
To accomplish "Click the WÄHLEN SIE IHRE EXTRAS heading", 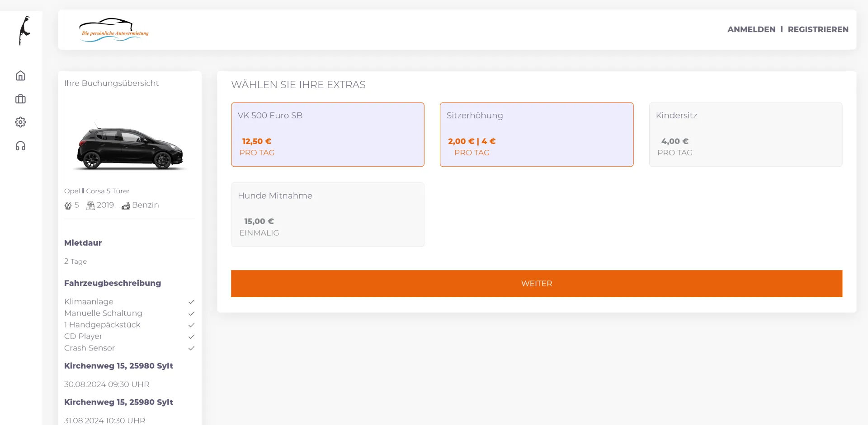I will click(x=298, y=85).
